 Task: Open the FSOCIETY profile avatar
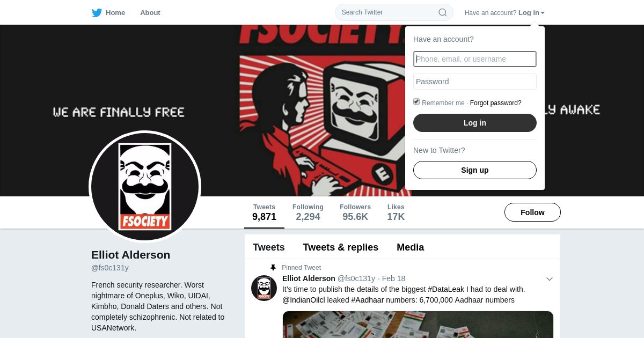click(145, 187)
